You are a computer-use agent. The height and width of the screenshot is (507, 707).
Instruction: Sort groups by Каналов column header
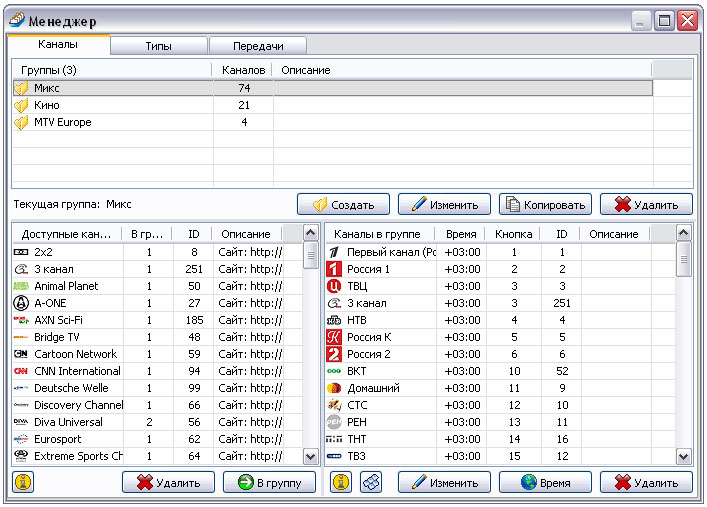(x=243, y=70)
